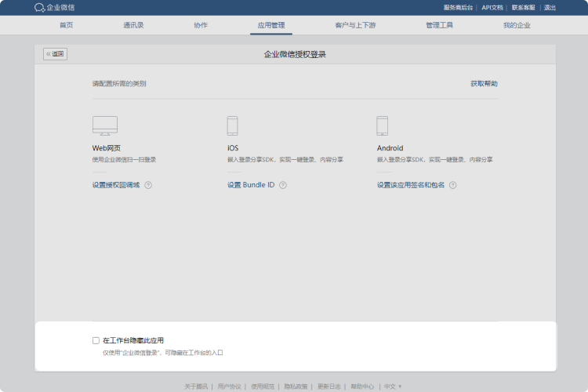588x392 pixels.
Task: Open the 隐私政策 footer link
Action: (296, 387)
